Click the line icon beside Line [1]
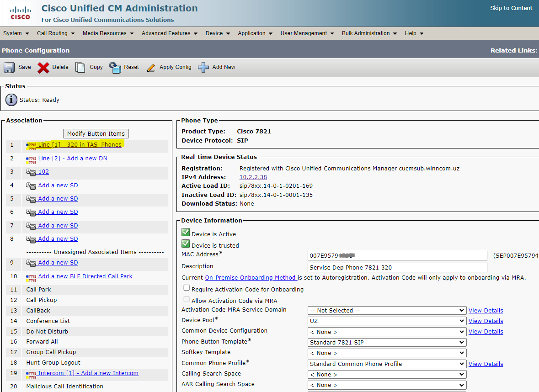Image resolution: width=539 pixels, height=392 pixels. point(31,144)
